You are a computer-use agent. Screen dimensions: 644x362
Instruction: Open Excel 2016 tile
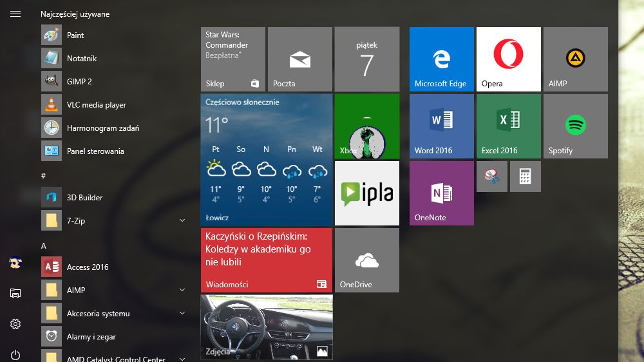[509, 126]
